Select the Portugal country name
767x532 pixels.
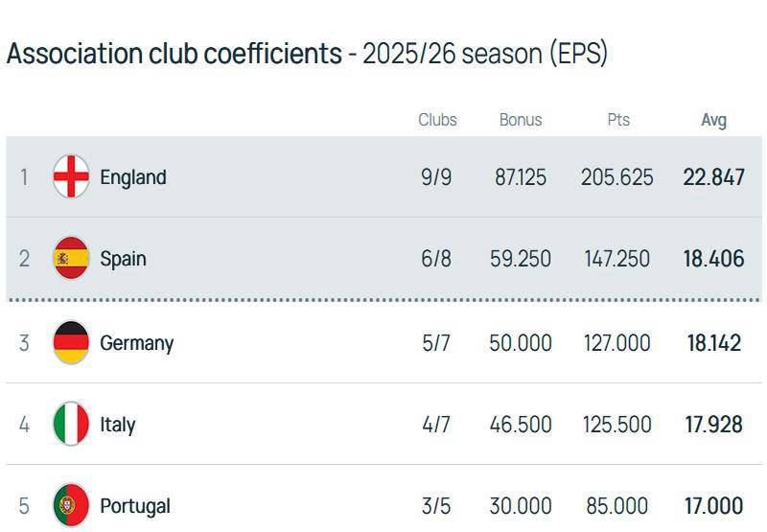(x=135, y=506)
